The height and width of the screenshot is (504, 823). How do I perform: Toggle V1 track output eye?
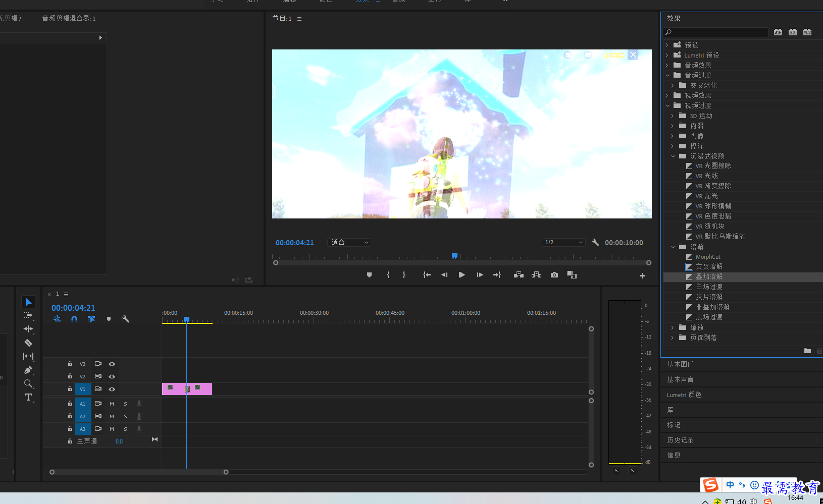coord(112,389)
